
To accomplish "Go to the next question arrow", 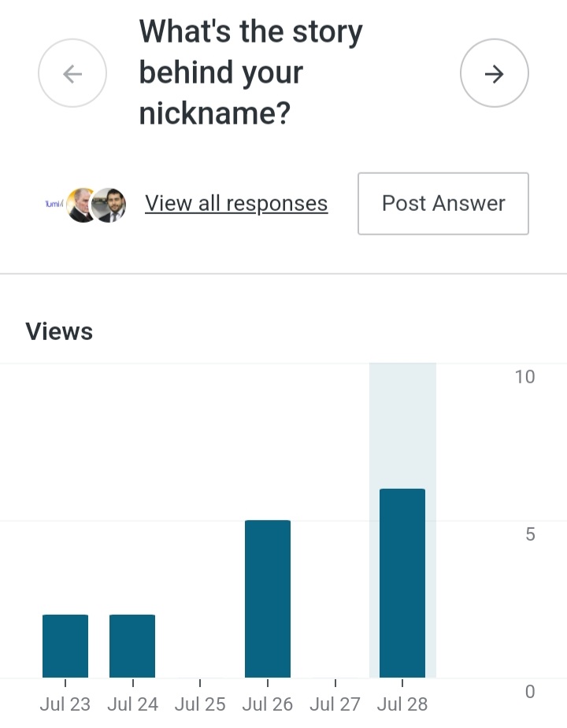I will pyautogui.click(x=494, y=74).
